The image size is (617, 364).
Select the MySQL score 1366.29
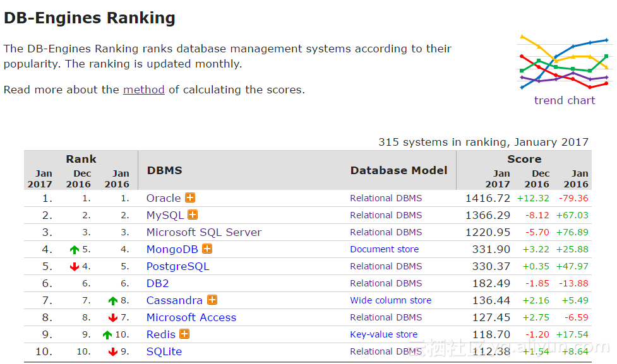(x=488, y=215)
